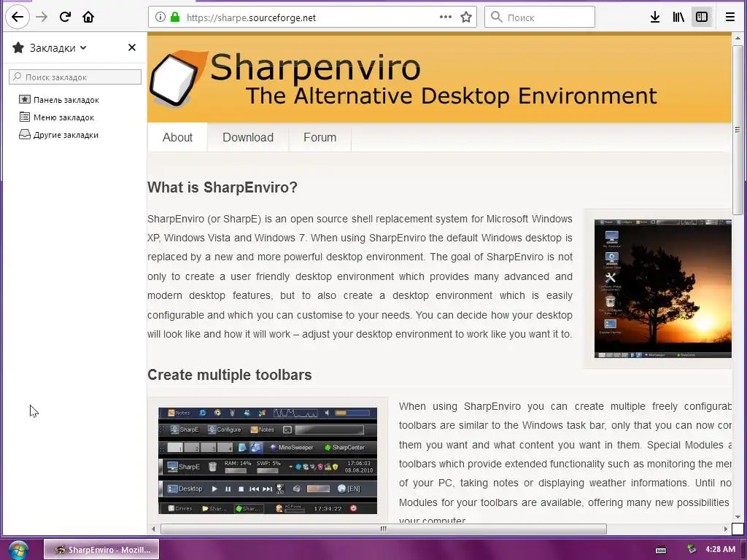Click the horizontal scrollbar thumb
The image size is (747, 560).
384,529
